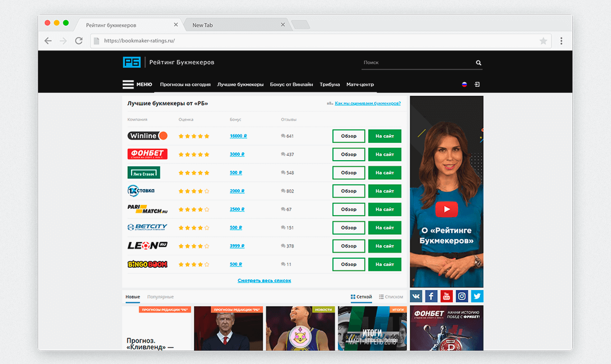
Task: Click the 3999 ₽ bonus link
Action: pyautogui.click(x=237, y=246)
